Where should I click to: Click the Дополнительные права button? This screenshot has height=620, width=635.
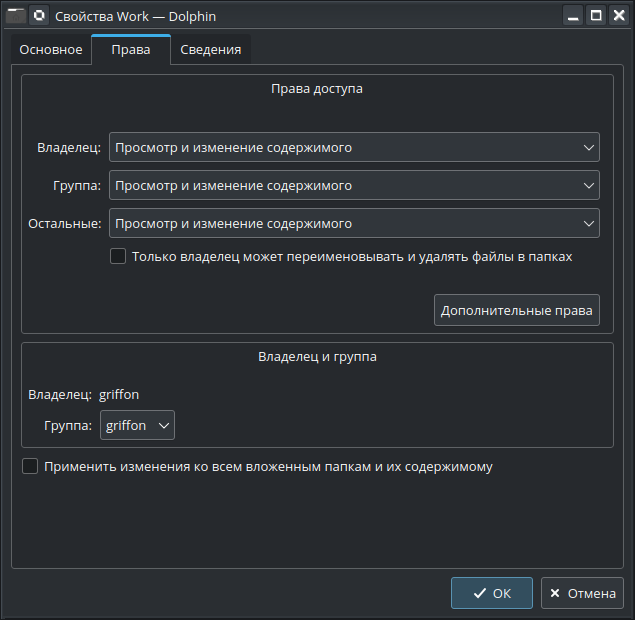click(x=516, y=310)
